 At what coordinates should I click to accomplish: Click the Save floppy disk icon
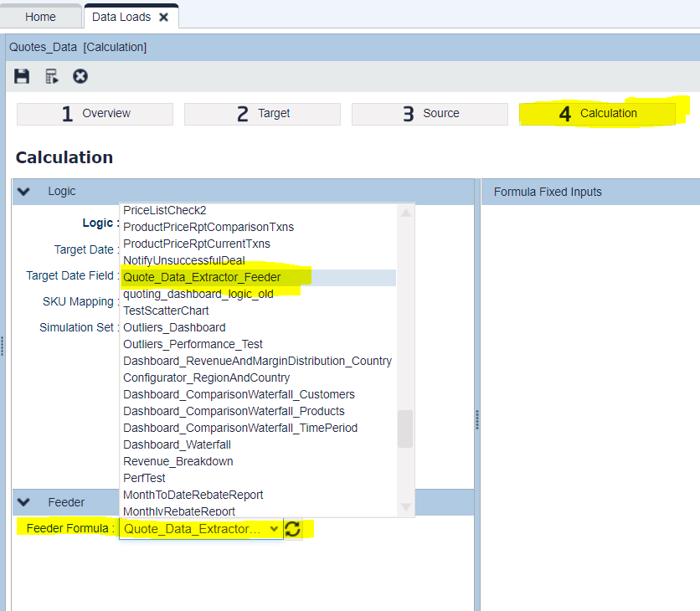coord(23,76)
